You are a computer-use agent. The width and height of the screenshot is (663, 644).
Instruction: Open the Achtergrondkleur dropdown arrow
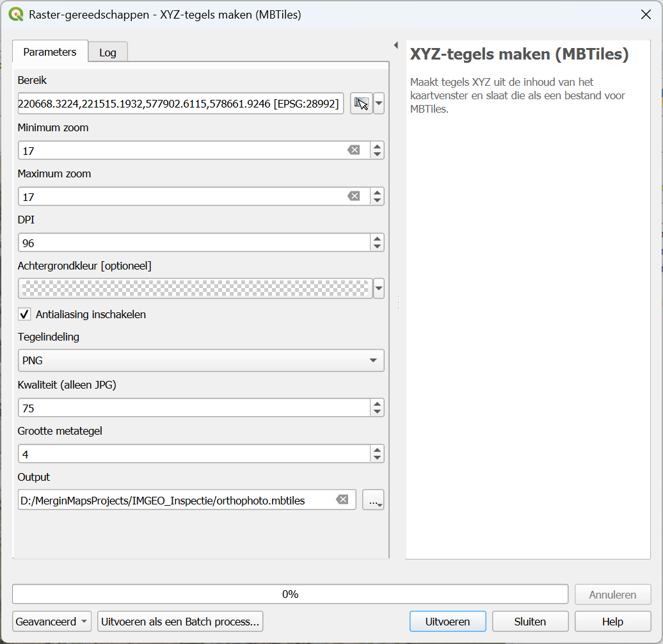tap(379, 289)
